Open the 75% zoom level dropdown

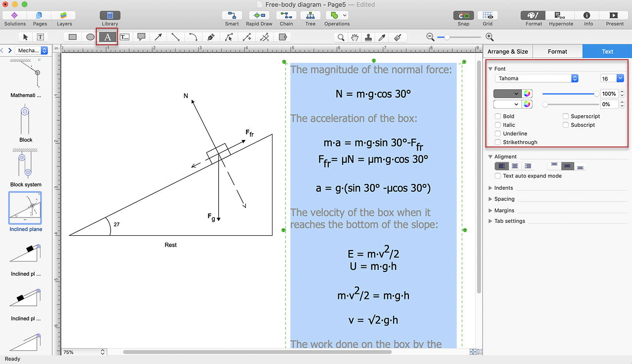[x=84, y=352]
